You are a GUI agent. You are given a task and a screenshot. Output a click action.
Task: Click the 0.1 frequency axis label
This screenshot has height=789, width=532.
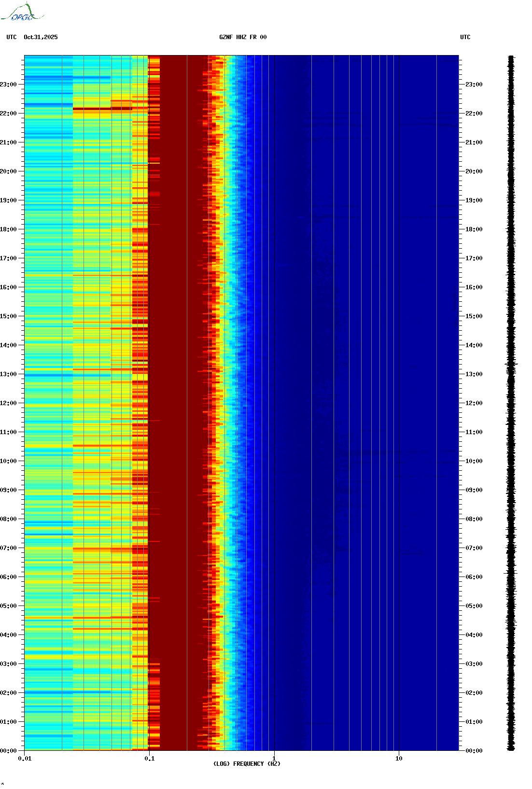click(x=150, y=759)
